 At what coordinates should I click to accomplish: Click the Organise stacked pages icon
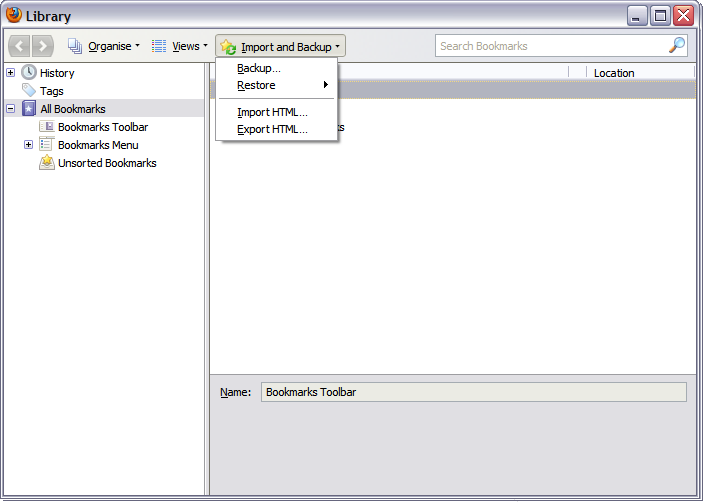pyautogui.click(x=75, y=46)
